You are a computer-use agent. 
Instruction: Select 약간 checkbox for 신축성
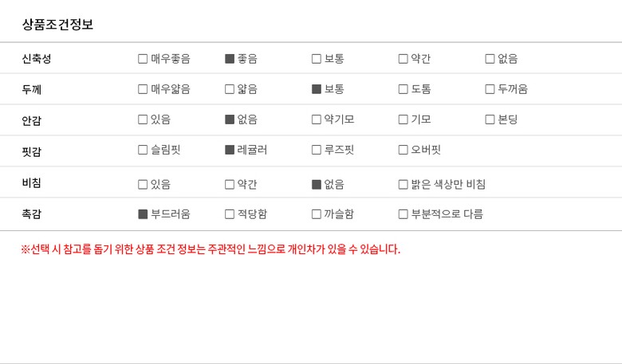pos(404,59)
